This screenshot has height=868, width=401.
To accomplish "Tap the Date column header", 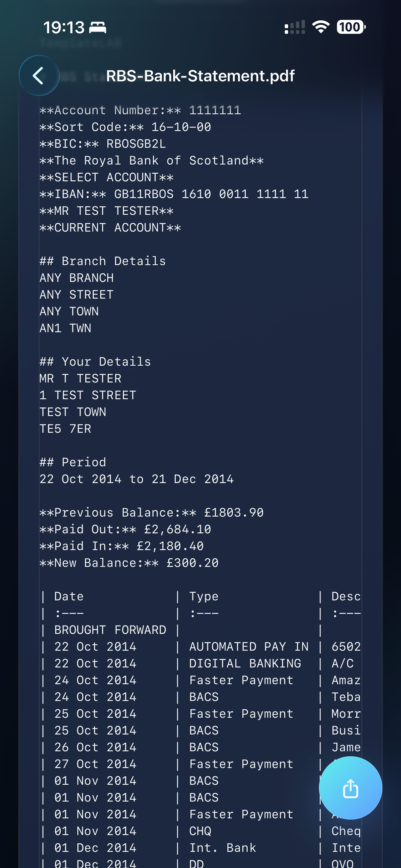I will click(x=69, y=596).
